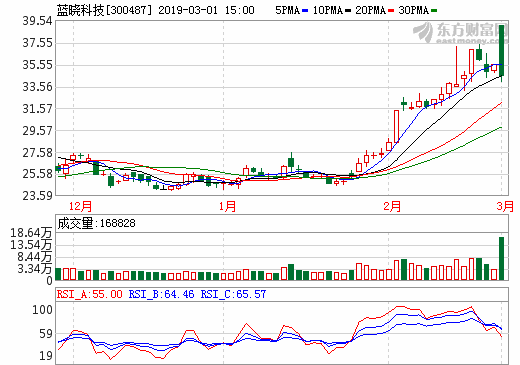Select the 19 label on the RSI axis
Image resolution: width=520 pixels, height=365 pixels.
pos(46,356)
